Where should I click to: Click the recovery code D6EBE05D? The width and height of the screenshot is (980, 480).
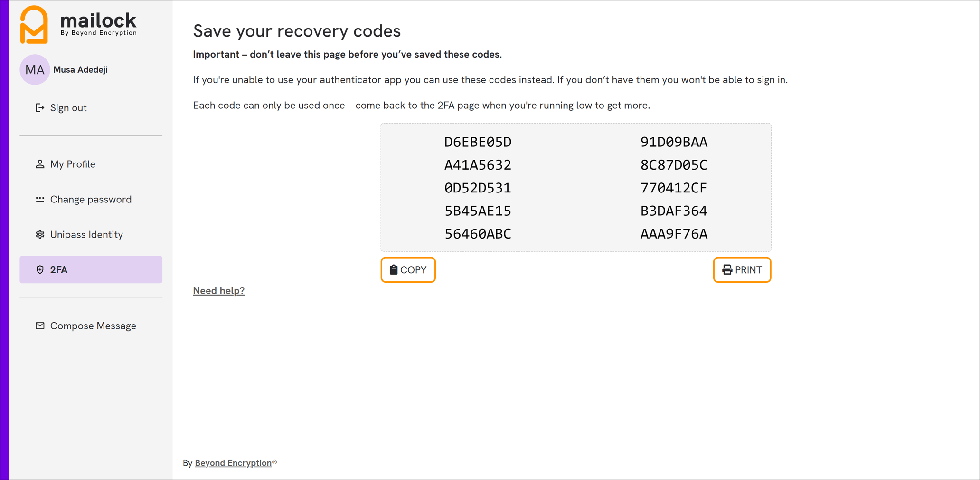pos(477,142)
